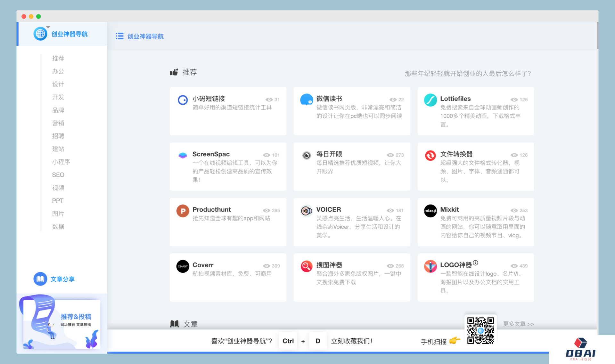The image size is (615, 364).
Task: Open the 每日开眼 title link
Action: (329, 154)
